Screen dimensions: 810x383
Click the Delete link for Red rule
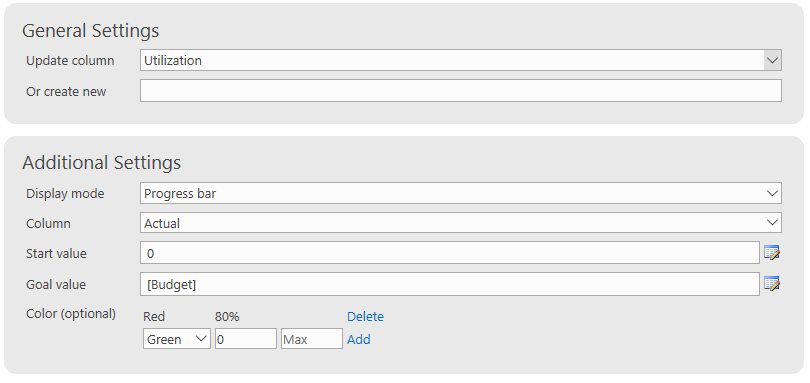pyautogui.click(x=365, y=316)
